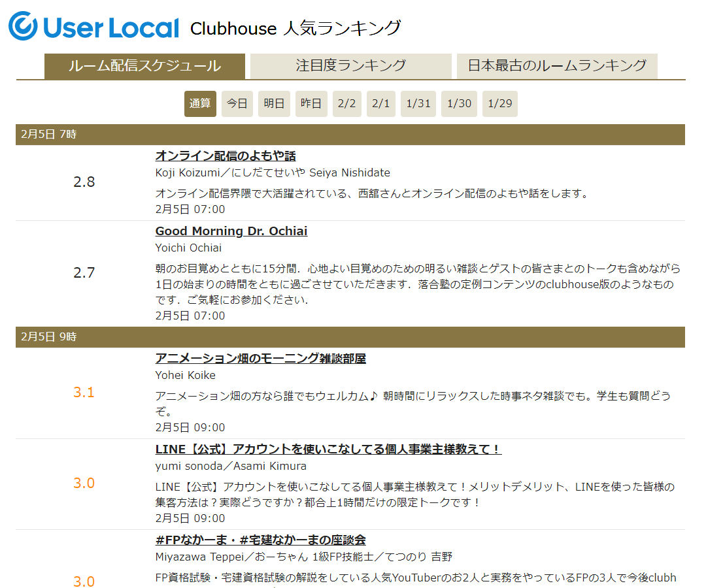This screenshot has width=706, height=588.
Task: Click the メリットデメリット LINE room description
Action: click(415, 495)
